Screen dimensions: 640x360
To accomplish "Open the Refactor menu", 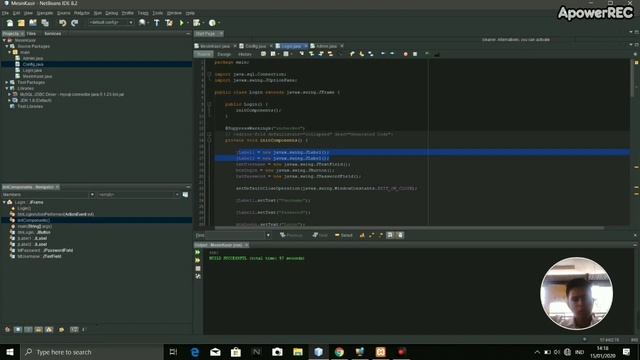I will [x=82, y=13].
